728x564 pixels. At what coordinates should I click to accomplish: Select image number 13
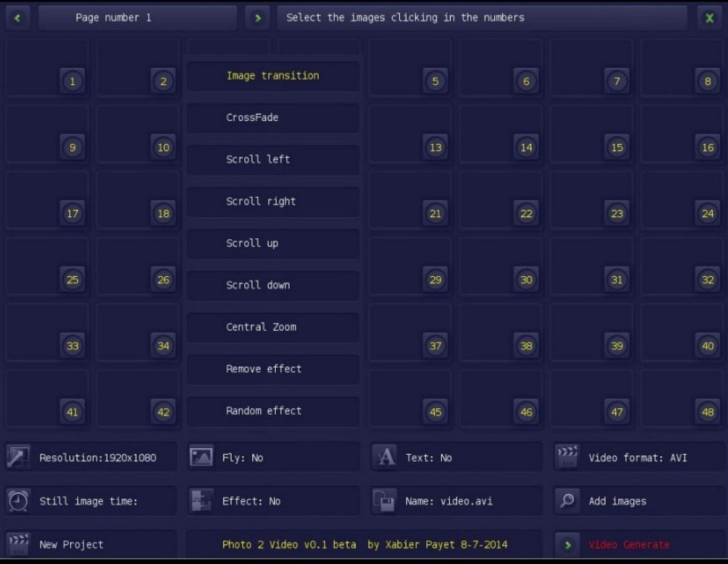coord(435,148)
